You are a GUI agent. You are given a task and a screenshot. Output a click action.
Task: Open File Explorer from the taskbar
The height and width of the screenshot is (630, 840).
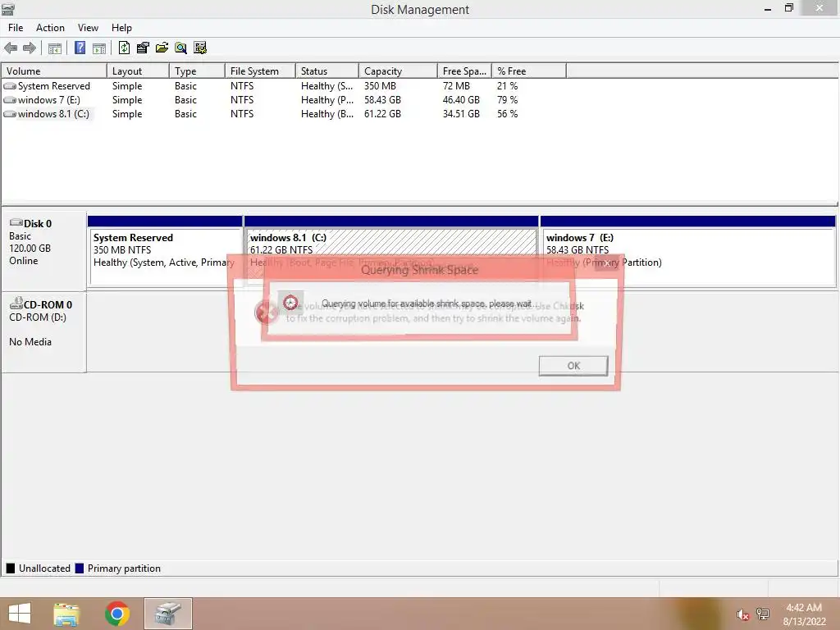[66, 614]
